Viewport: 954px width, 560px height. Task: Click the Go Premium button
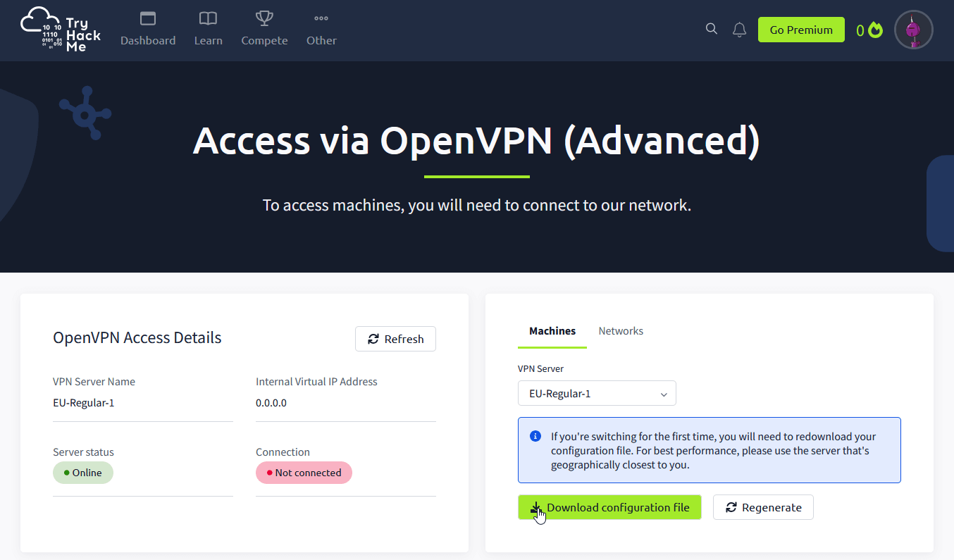pyautogui.click(x=801, y=30)
